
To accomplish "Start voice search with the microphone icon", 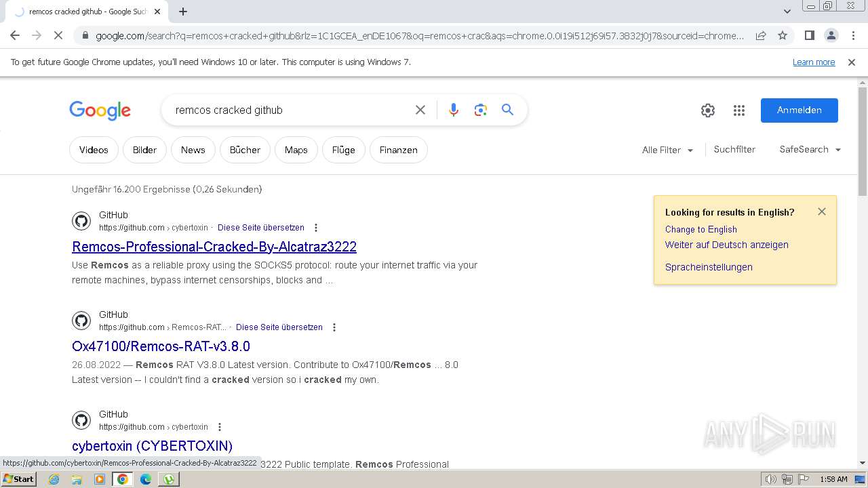I will 454,110.
